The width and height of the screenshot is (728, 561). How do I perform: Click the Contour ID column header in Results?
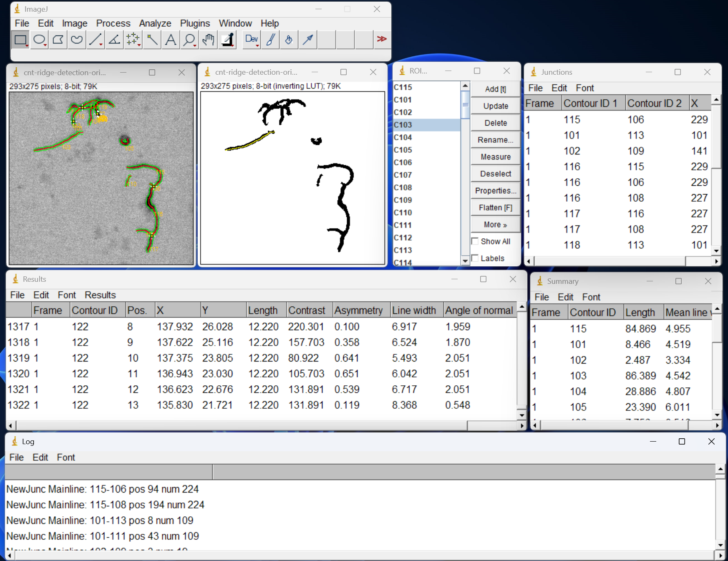click(98, 311)
